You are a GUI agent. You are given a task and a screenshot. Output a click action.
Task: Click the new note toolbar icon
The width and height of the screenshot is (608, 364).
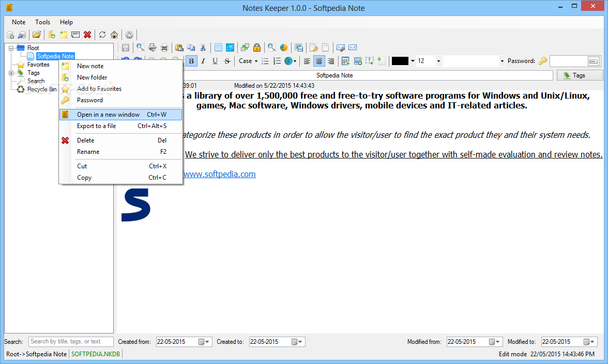[64, 35]
